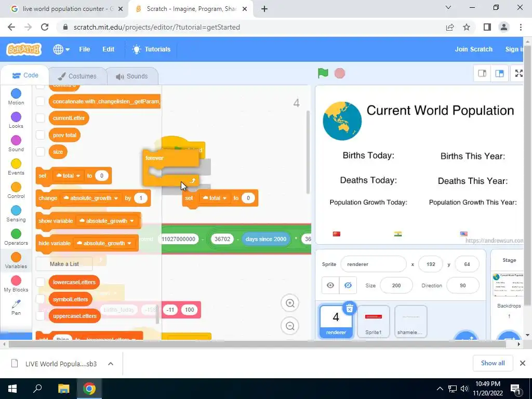Open the Events blocks category
532x399 pixels.
click(x=16, y=167)
